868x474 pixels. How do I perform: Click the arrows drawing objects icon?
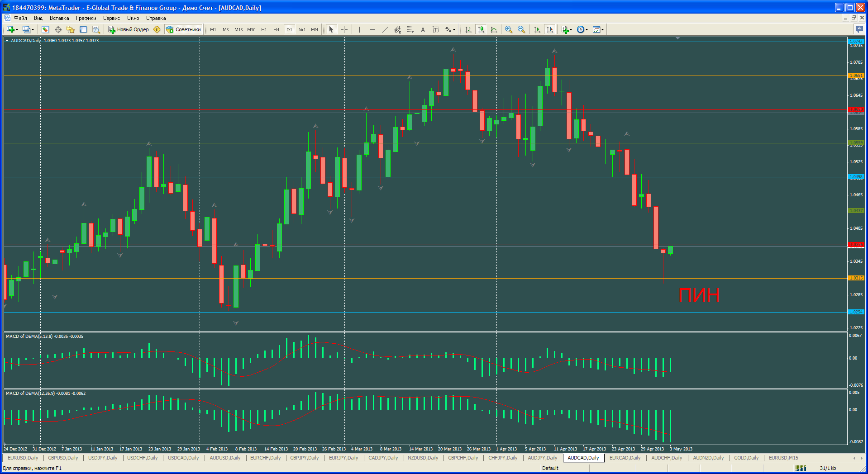click(448, 29)
